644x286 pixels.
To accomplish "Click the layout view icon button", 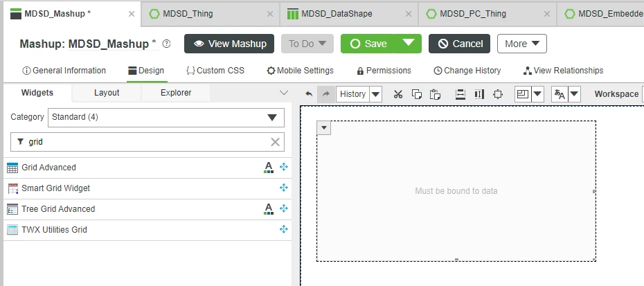I will [523, 94].
